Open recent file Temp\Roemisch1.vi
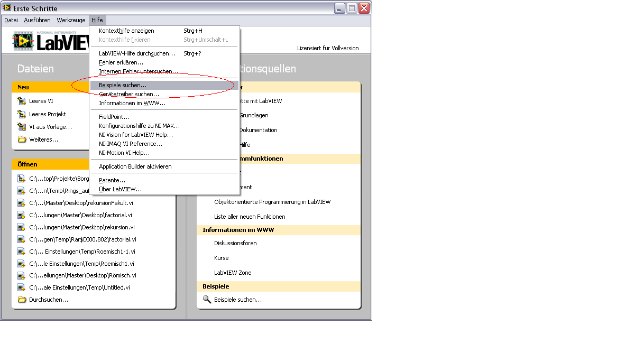 pos(82,264)
